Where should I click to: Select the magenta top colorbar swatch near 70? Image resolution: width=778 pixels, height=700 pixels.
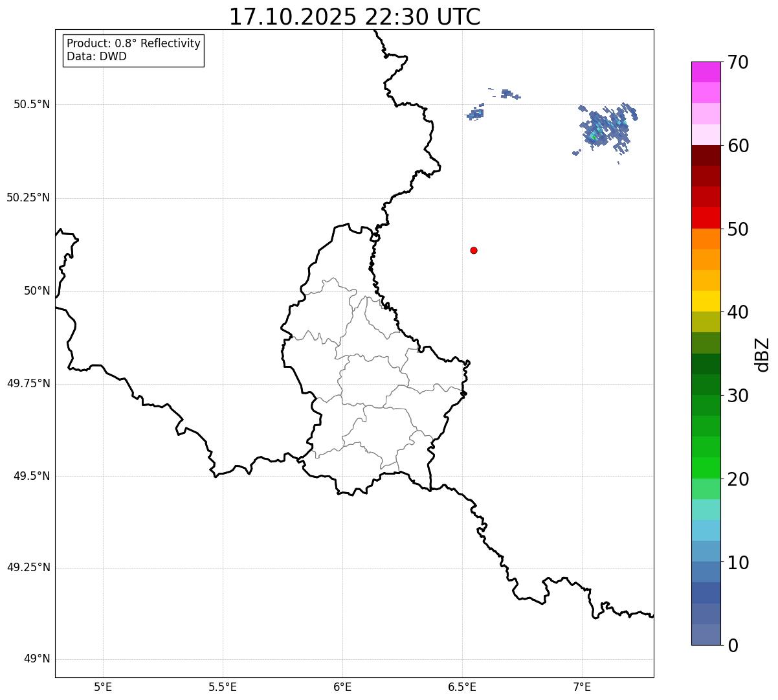706,72
